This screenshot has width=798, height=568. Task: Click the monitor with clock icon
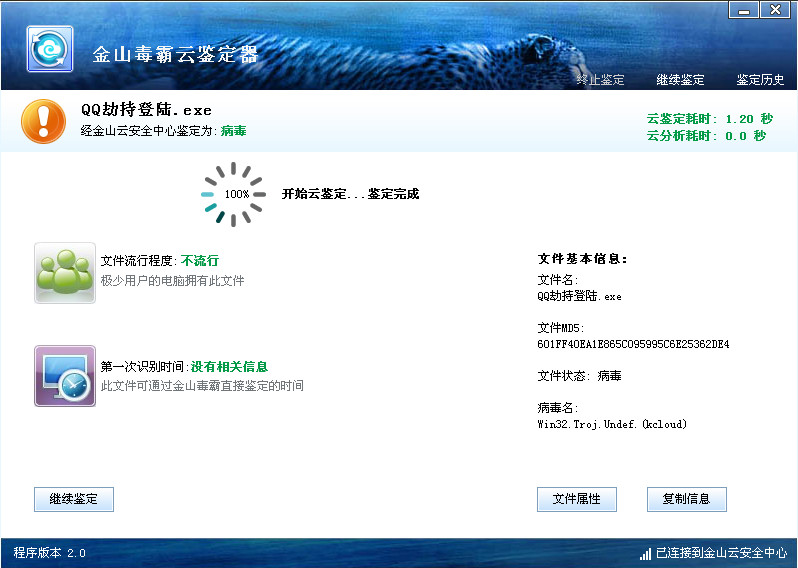65,376
